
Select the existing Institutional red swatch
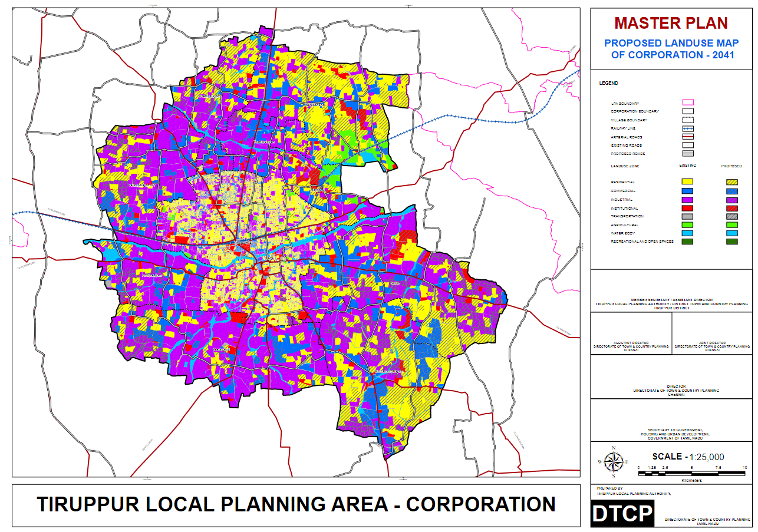click(x=687, y=208)
